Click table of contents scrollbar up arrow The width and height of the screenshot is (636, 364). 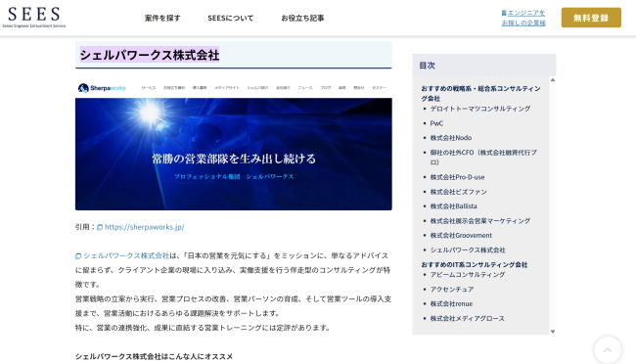click(x=553, y=80)
